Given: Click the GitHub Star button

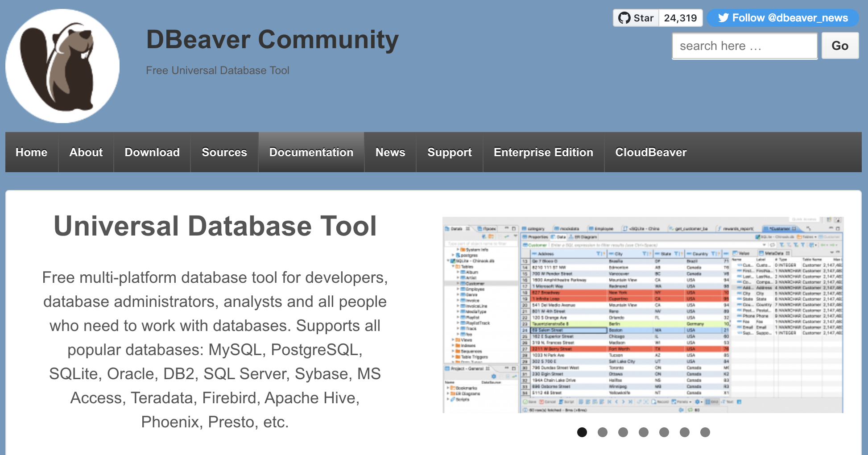Looking at the screenshot, I should coord(636,18).
